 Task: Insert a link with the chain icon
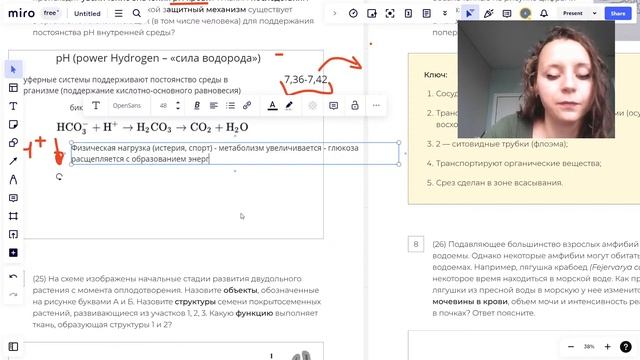[247, 106]
